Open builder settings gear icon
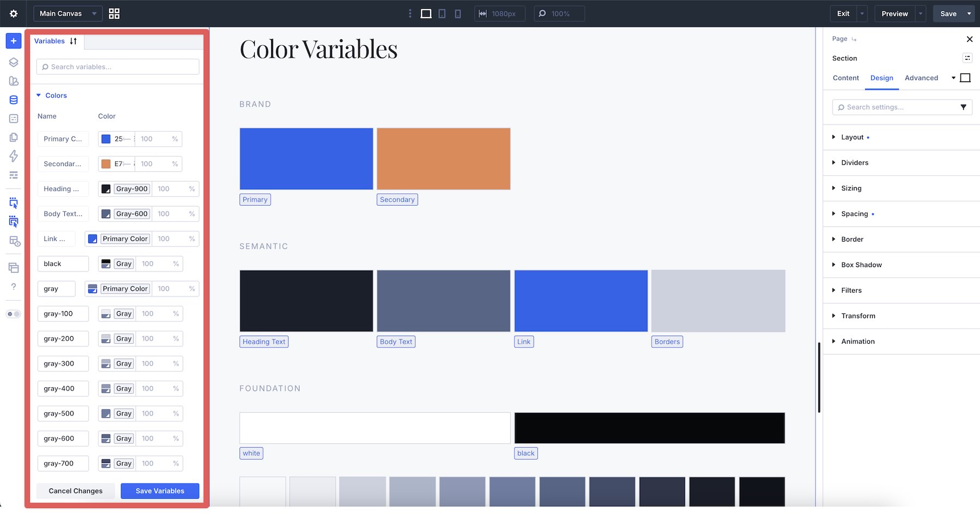This screenshot has width=980, height=514. click(14, 14)
